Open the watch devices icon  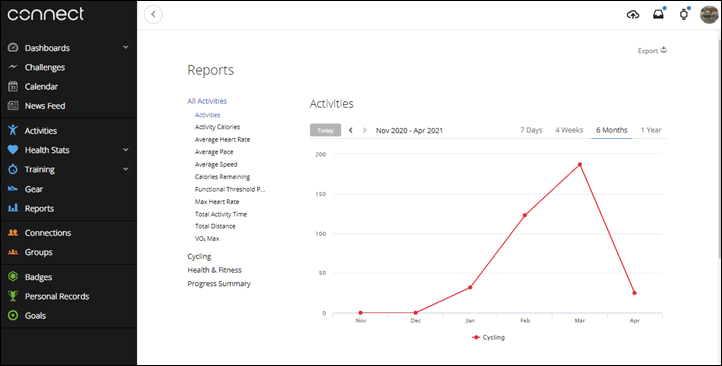tap(684, 15)
